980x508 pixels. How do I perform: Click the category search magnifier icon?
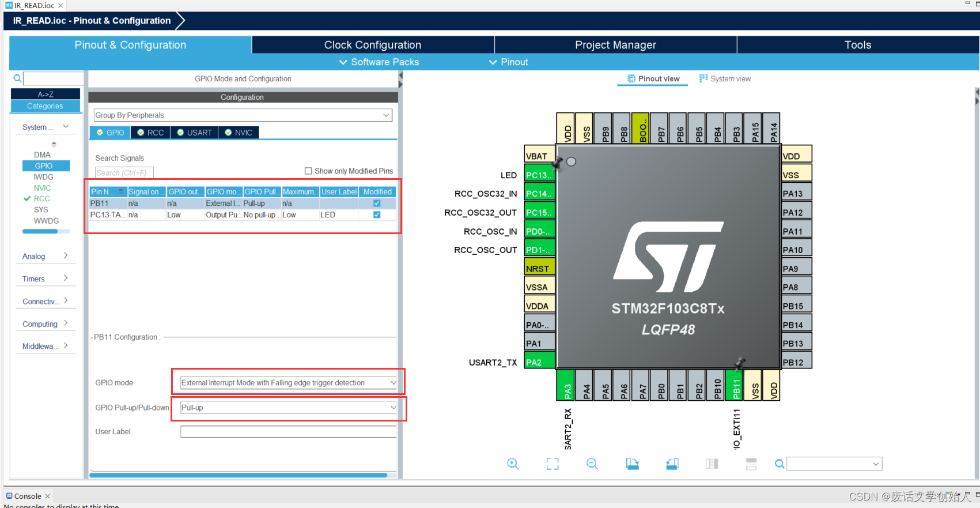point(17,78)
